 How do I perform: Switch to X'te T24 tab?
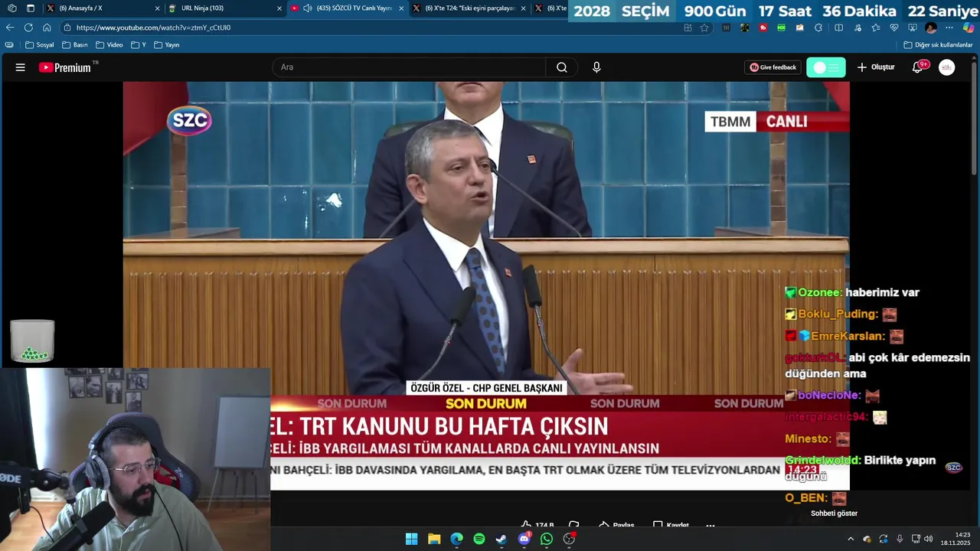tap(470, 8)
